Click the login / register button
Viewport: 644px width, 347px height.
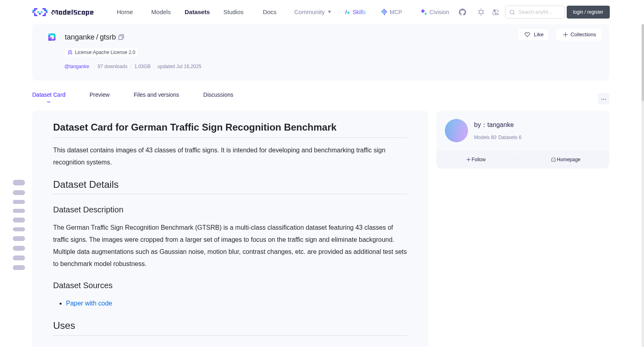[588, 12]
